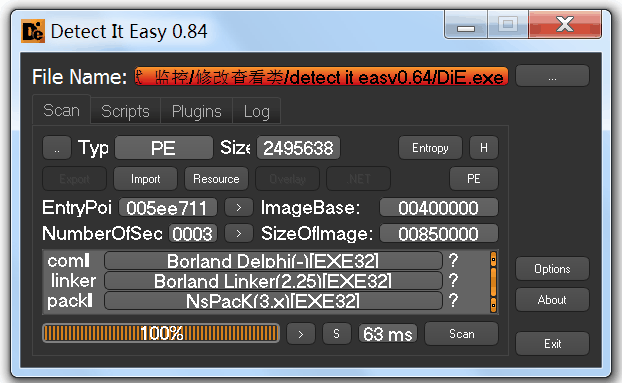622x383 pixels.
Task: Select Borland Delphi compiler result
Action: point(273,261)
